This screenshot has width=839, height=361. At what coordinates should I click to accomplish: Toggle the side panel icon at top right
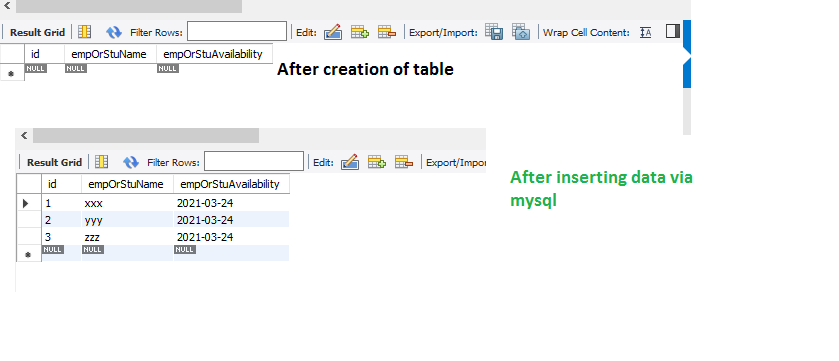click(x=673, y=32)
